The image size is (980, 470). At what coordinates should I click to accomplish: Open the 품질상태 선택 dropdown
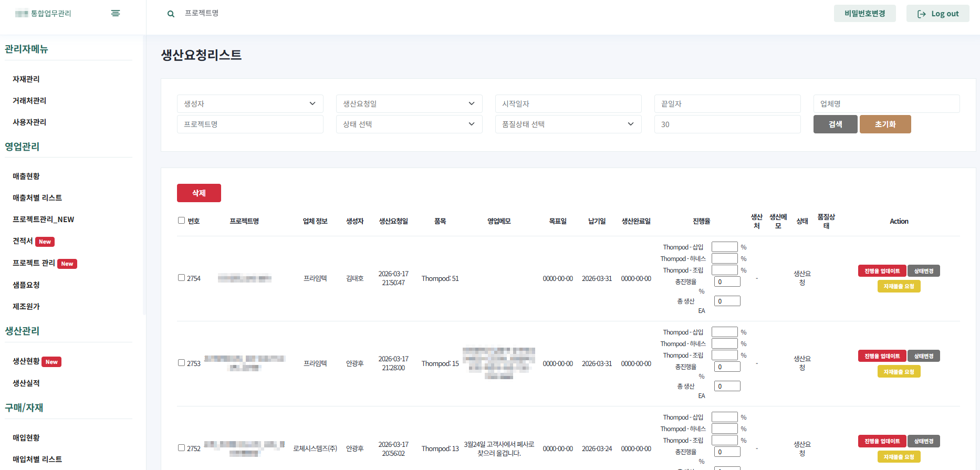coord(568,124)
